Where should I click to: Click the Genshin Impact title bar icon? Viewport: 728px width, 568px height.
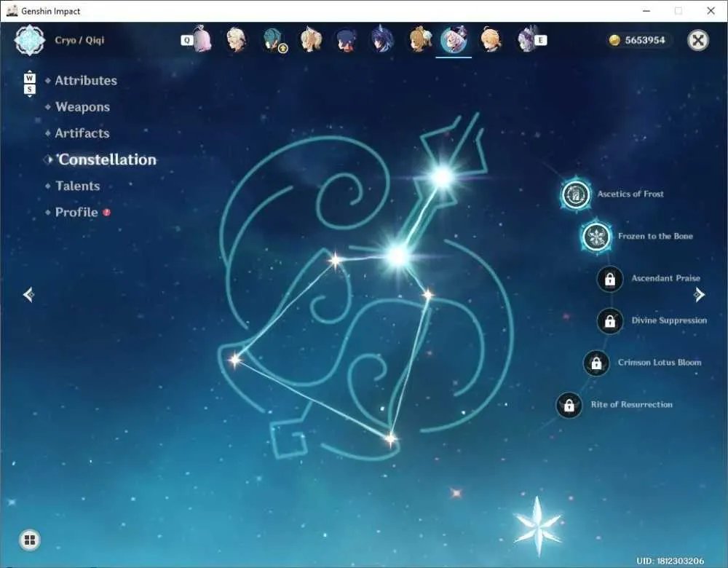click(12, 11)
